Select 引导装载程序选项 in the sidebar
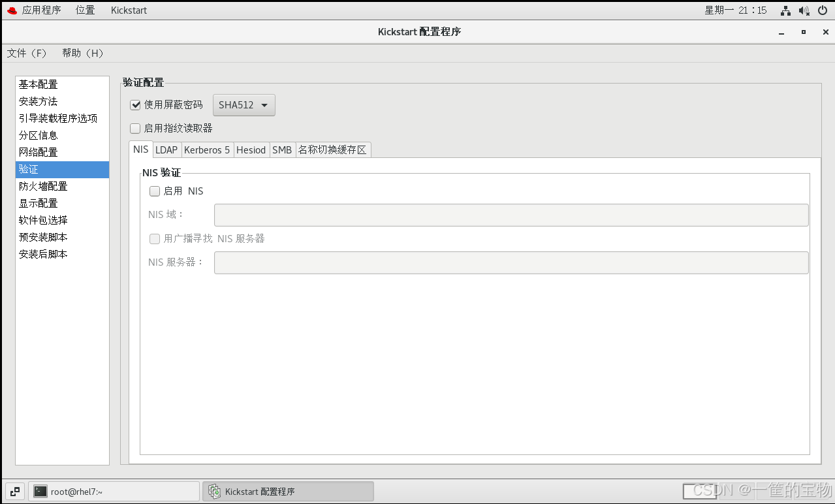The width and height of the screenshot is (835, 504). coord(62,118)
